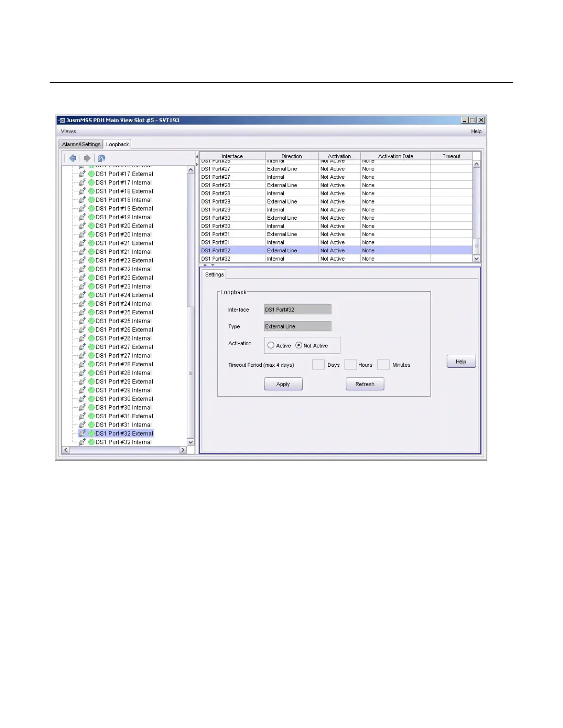
Task: Click the blue refresh tree icon
Action: (102, 158)
